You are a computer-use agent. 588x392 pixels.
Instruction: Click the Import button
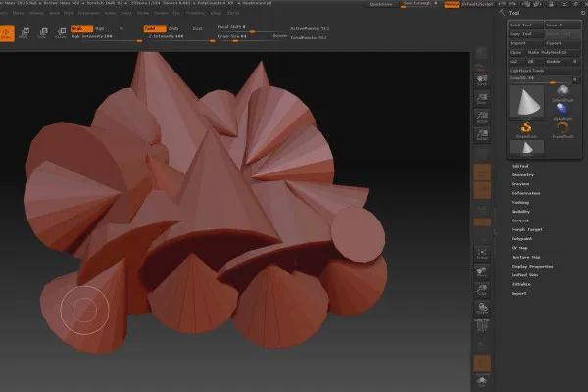(x=525, y=43)
